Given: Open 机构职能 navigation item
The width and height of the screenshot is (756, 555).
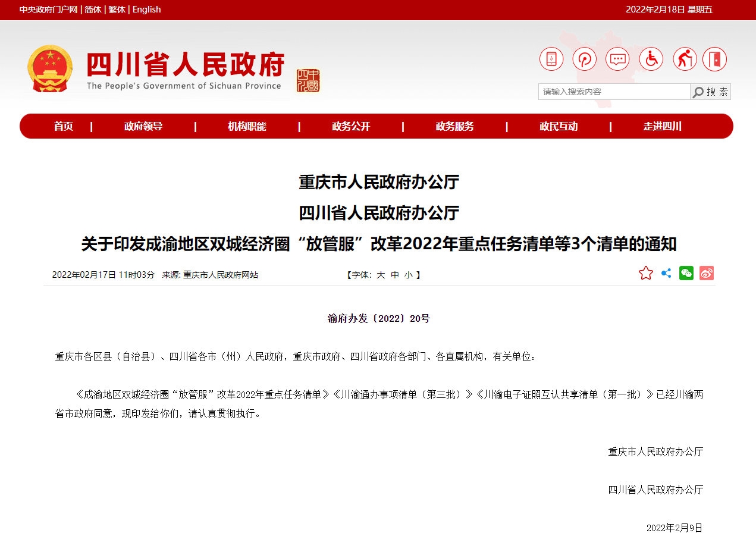Looking at the screenshot, I should (247, 126).
